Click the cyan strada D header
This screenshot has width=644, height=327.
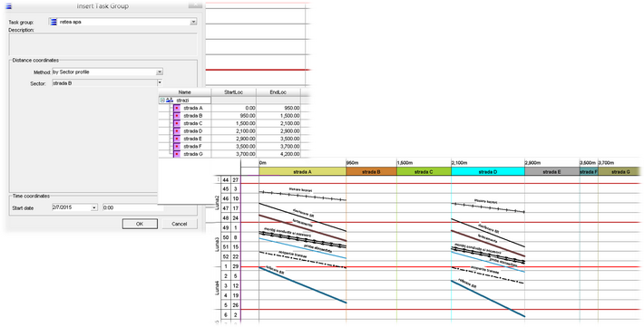[488, 172]
